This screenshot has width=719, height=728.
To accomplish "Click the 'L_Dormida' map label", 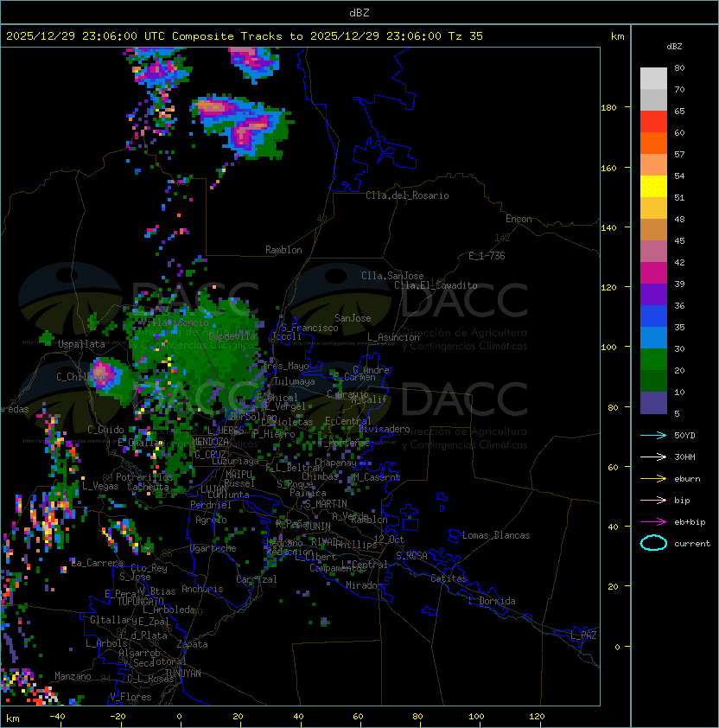I will click(x=492, y=601).
